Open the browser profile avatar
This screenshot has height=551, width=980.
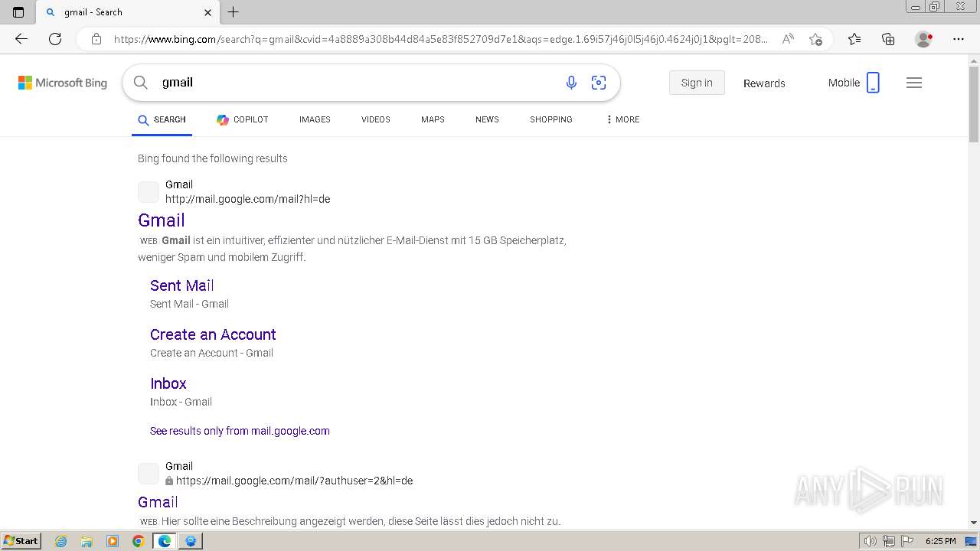pos(924,39)
